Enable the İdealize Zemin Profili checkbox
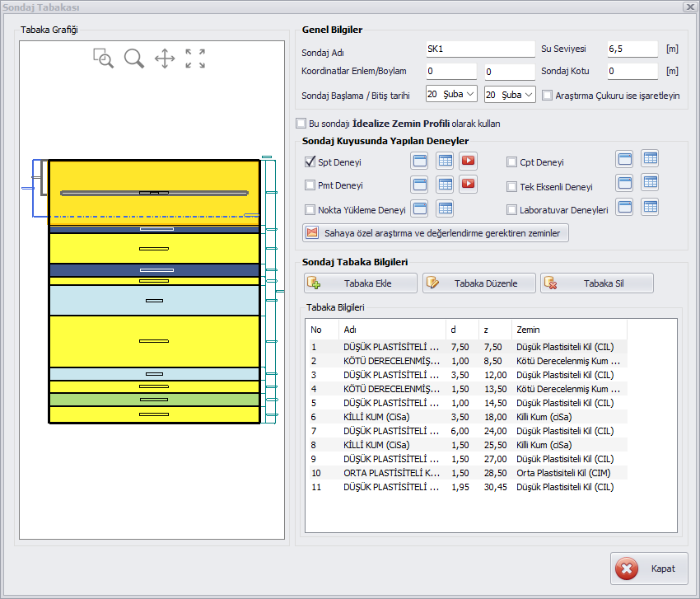Viewport: 700px width, 599px height. tap(301, 124)
